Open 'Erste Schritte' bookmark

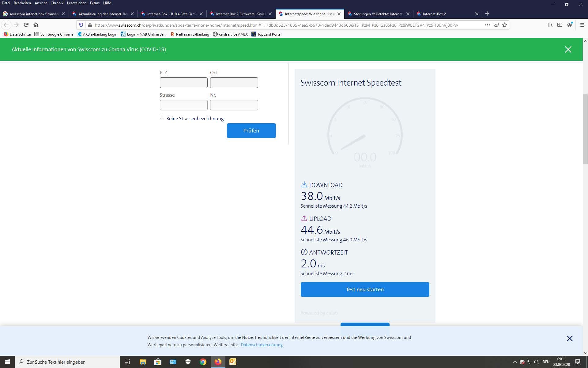click(17, 34)
